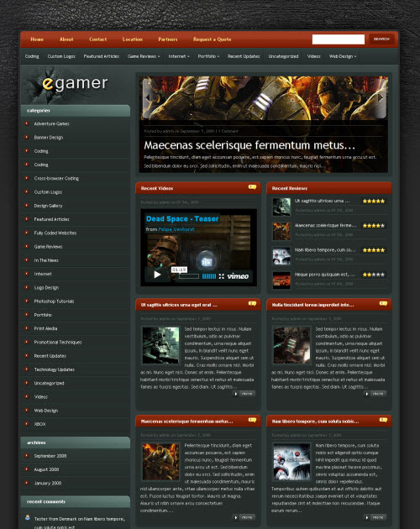Click the search input field

(x=339, y=39)
